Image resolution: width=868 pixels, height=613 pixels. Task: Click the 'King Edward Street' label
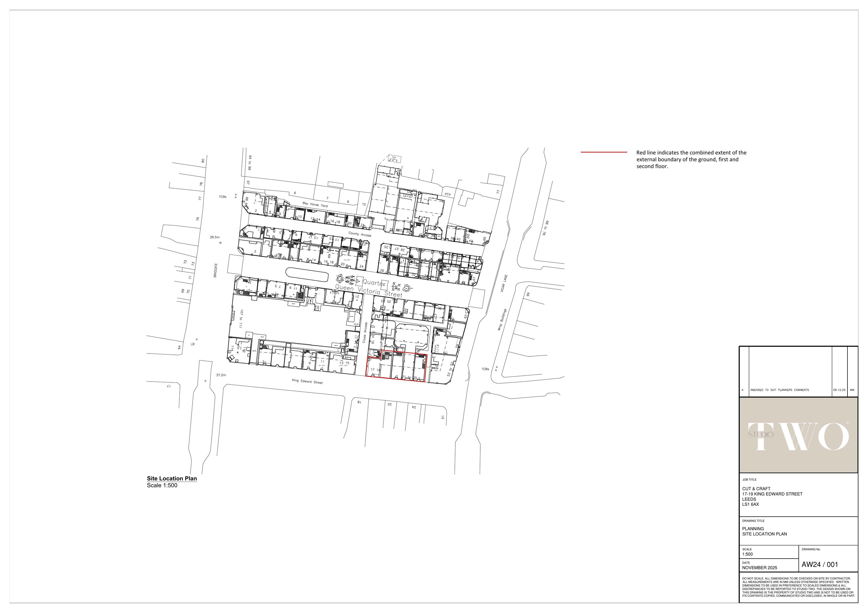click(307, 382)
